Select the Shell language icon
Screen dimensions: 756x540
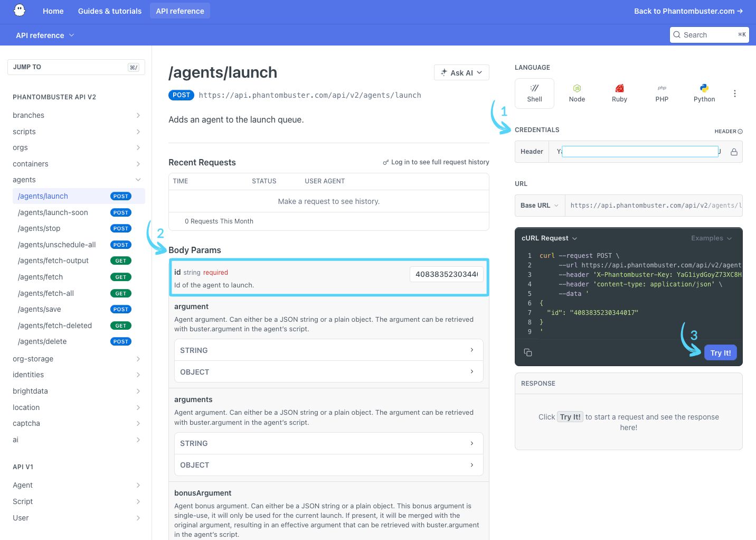pos(534,93)
